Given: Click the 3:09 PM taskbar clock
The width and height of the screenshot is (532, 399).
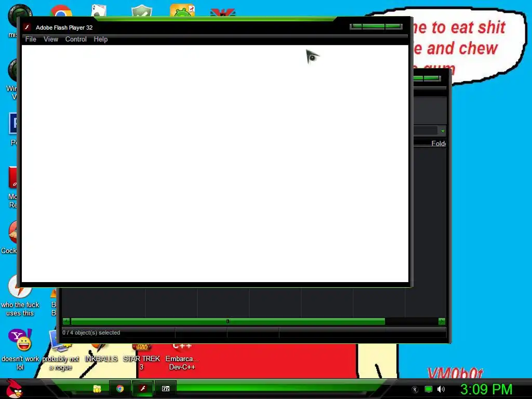Looking at the screenshot, I should [x=486, y=389].
